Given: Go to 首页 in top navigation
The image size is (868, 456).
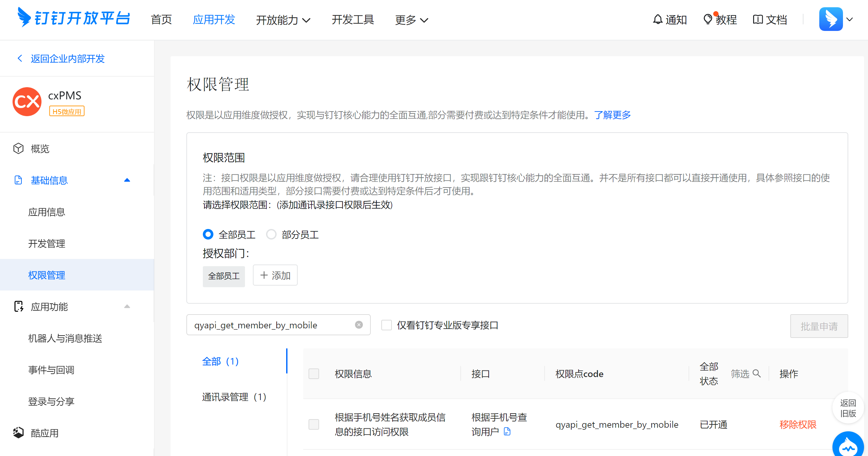Looking at the screenshot, I should click(x=161, y=19).
